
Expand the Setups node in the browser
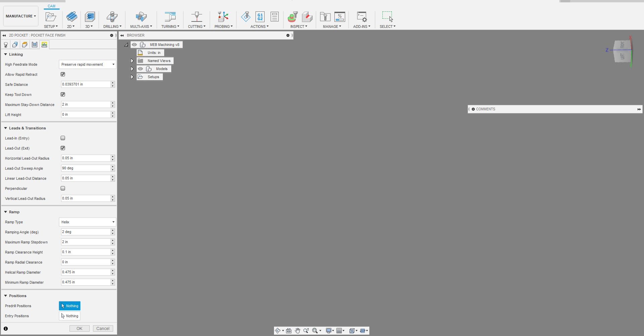(132, 76)
